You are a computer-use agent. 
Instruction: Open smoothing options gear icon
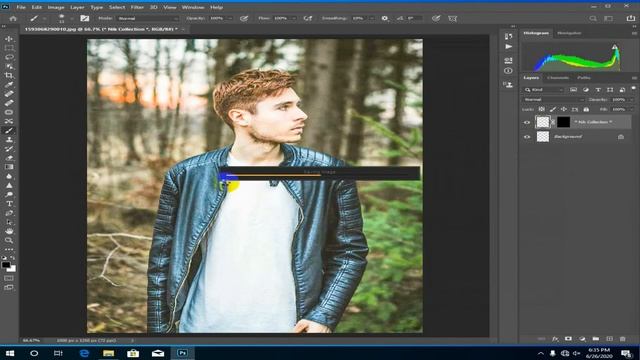tap(384, 18)
